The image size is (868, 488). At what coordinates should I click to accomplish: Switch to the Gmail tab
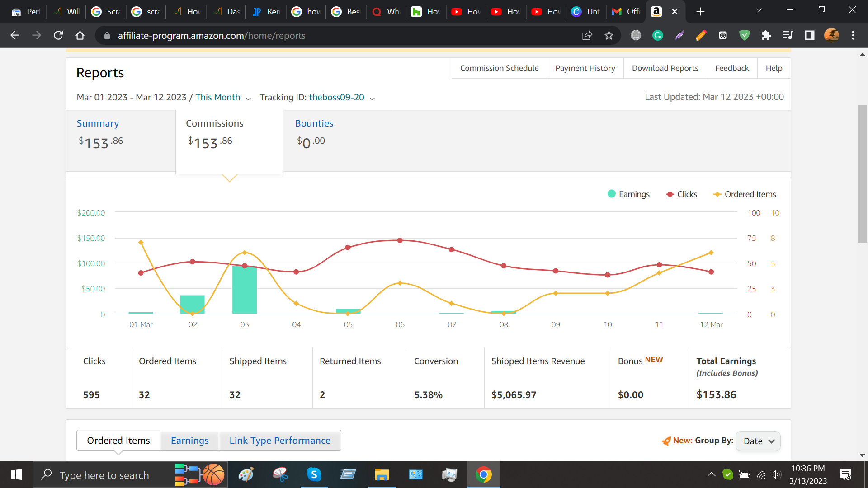tap(626, 12)
